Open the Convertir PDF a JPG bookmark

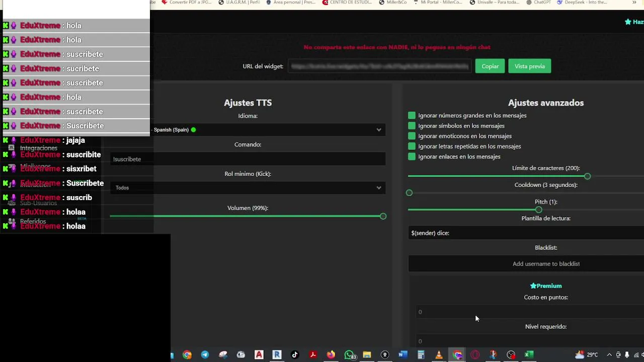(x=186, y=3)
